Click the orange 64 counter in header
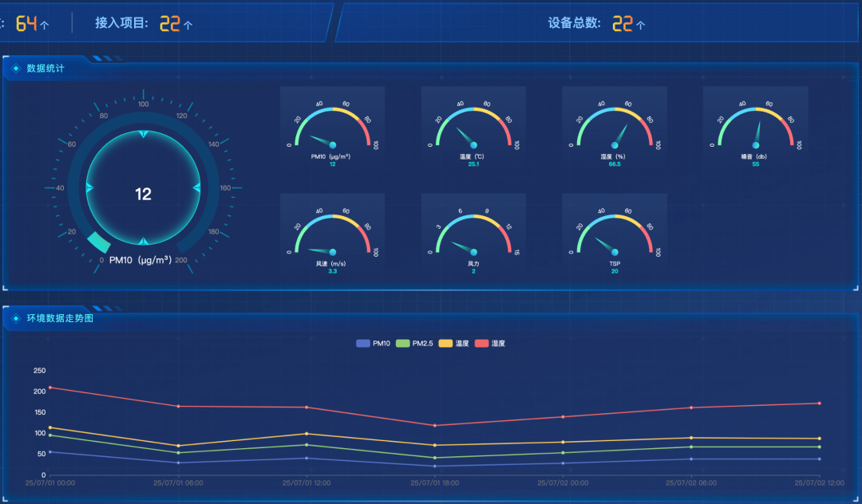 26,24
